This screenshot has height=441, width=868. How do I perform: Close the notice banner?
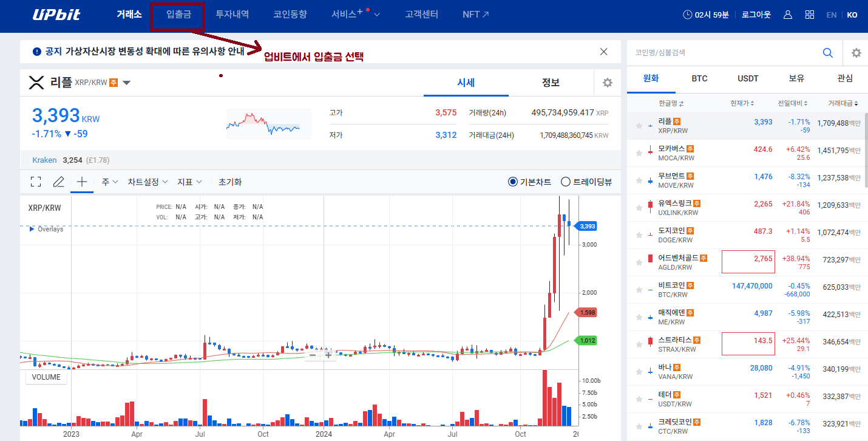point(603,52)
